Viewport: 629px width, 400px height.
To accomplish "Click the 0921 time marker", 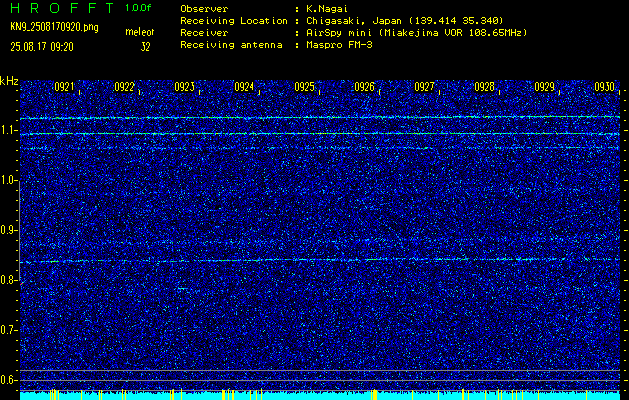I will point(64,87).
